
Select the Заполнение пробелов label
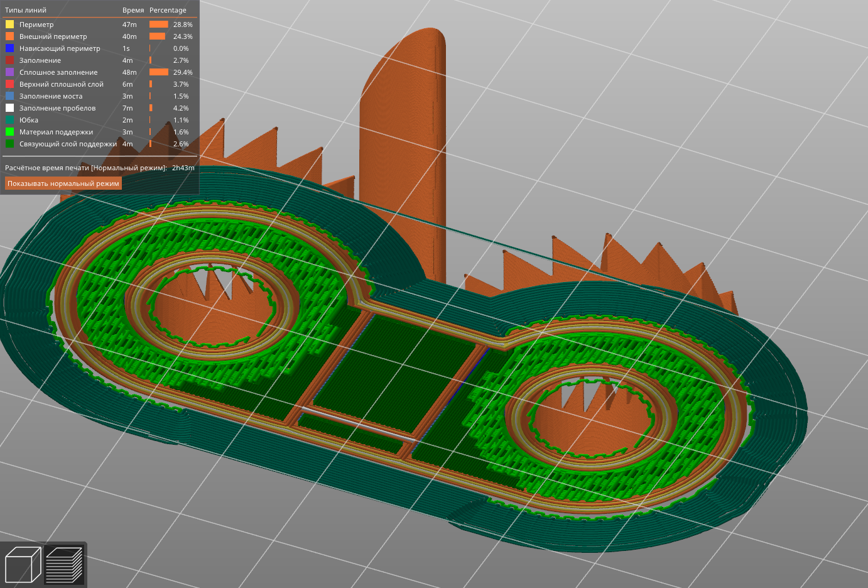click(x=58, y=108)
